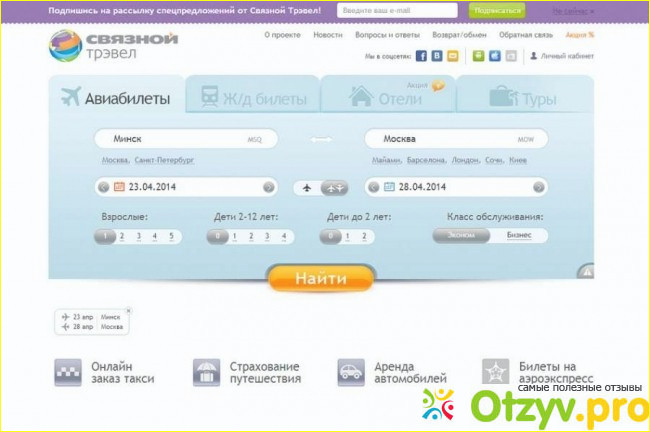Go to next day for departure date
Image resolution: width=650 pixels, height=432 pixels.
[268, 187]
